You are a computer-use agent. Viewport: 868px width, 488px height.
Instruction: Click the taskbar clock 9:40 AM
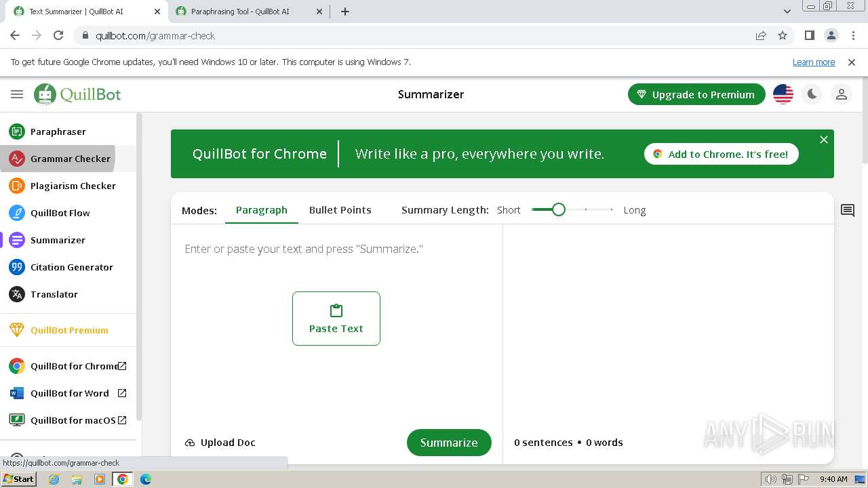coord(833,479)
